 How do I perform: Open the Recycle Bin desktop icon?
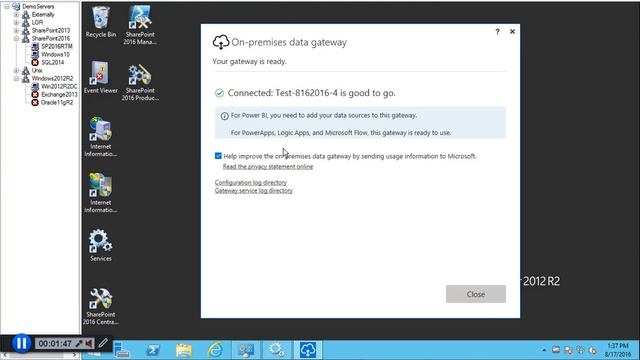pos(100,22)
